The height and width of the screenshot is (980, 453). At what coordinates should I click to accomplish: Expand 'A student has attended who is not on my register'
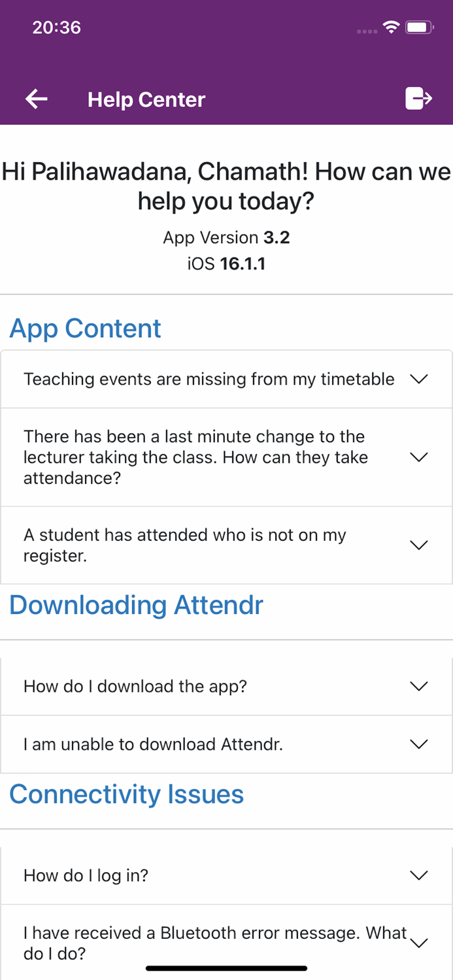pyautogui.click(x=226, y=545)
